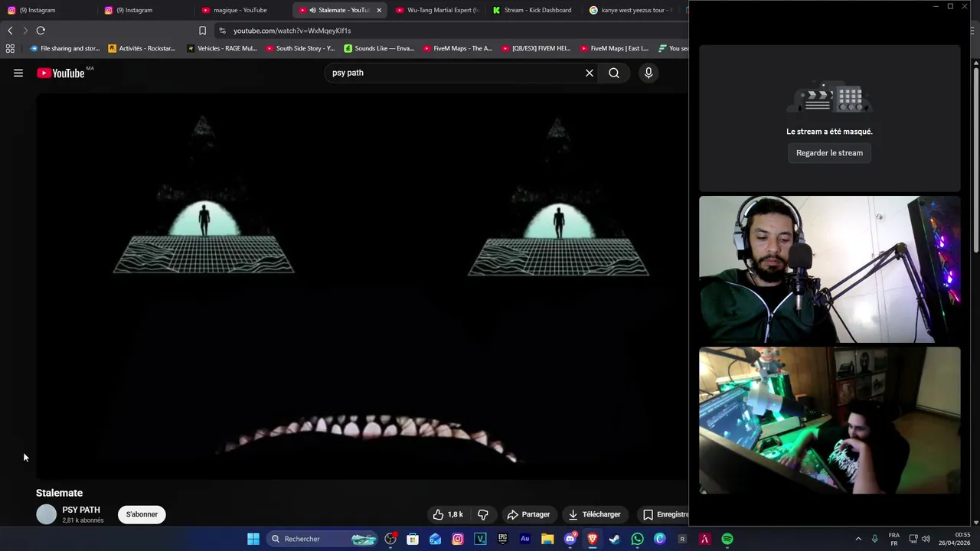980x551 pixels.
Task: Open browser apps grid in bookmarks bar
Action: [x=10, y=48]
